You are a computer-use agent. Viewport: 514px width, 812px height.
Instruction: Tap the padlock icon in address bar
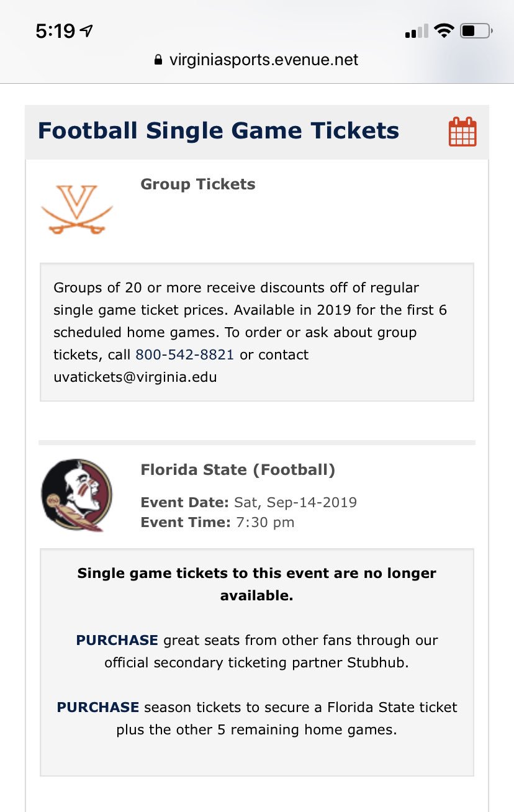158,60
